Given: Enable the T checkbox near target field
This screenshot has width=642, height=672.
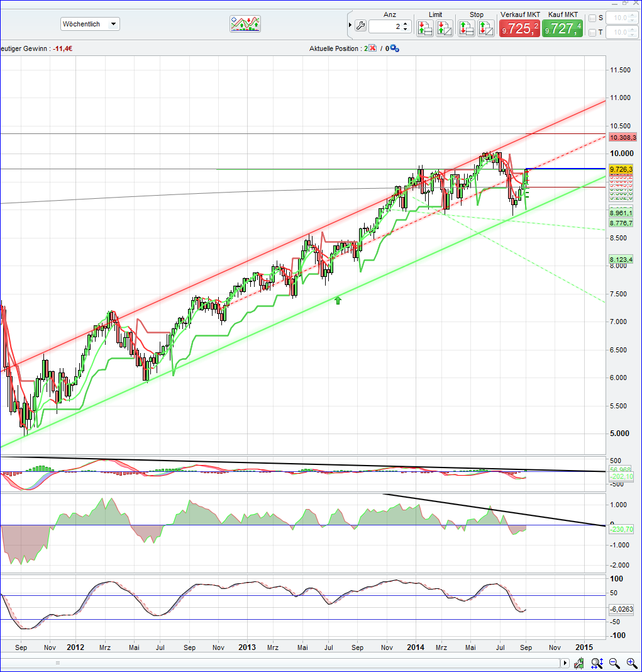Looking at the screenshot, I should coord(592,33).
